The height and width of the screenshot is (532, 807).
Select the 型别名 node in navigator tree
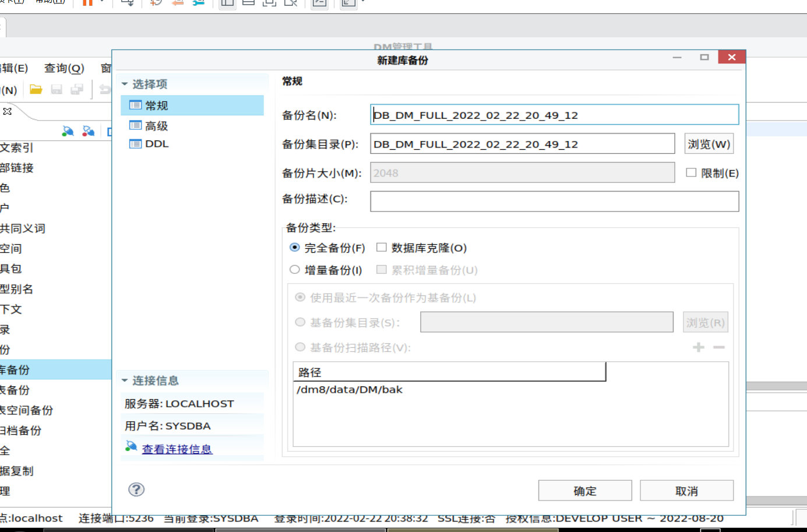point(17,289)
